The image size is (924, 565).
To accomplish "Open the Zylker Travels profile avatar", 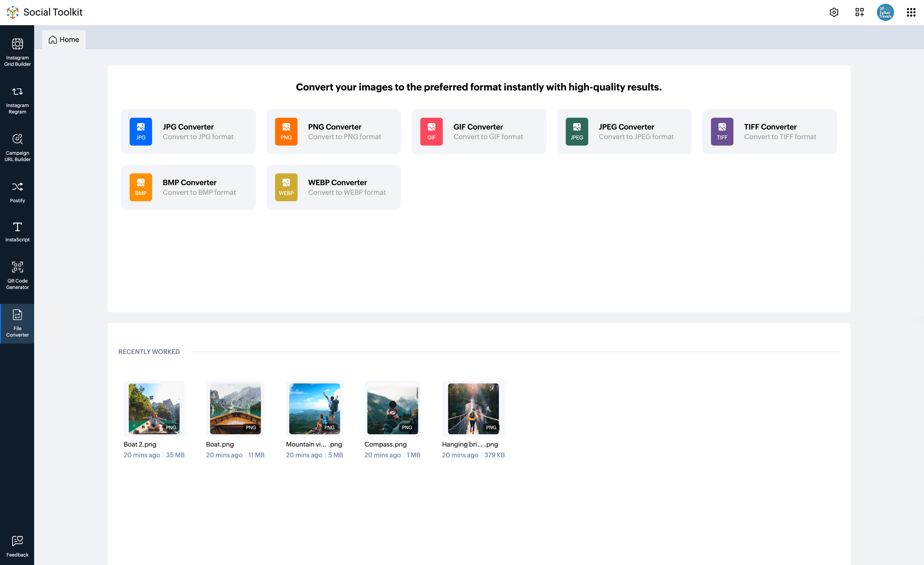I will pyautogui.click(x=885, y=12).
